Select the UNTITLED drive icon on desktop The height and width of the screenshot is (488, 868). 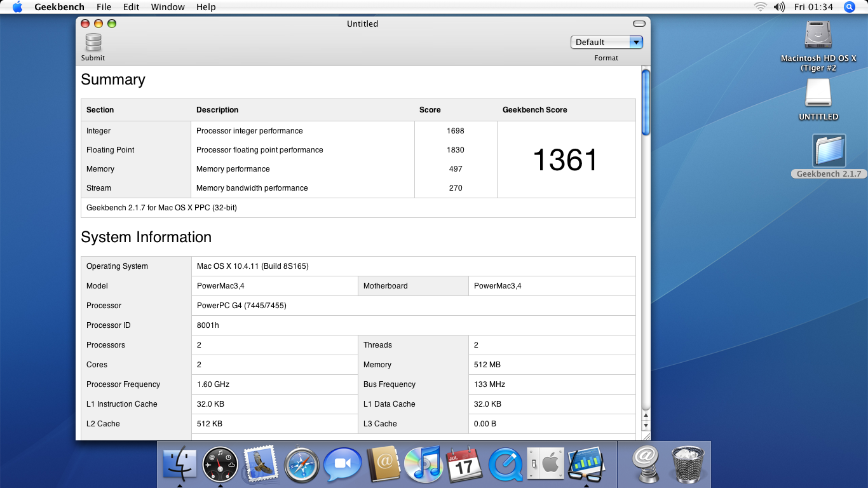point(818,93)
